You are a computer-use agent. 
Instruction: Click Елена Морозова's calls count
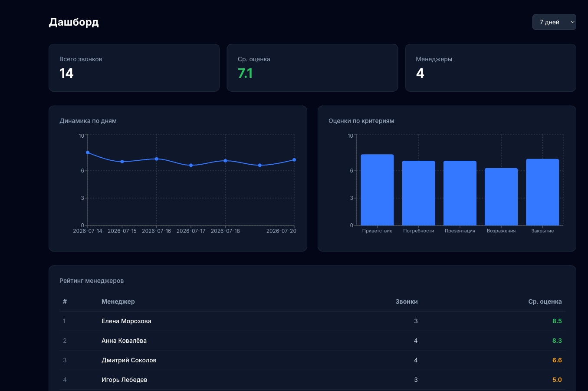click(416, 321)
